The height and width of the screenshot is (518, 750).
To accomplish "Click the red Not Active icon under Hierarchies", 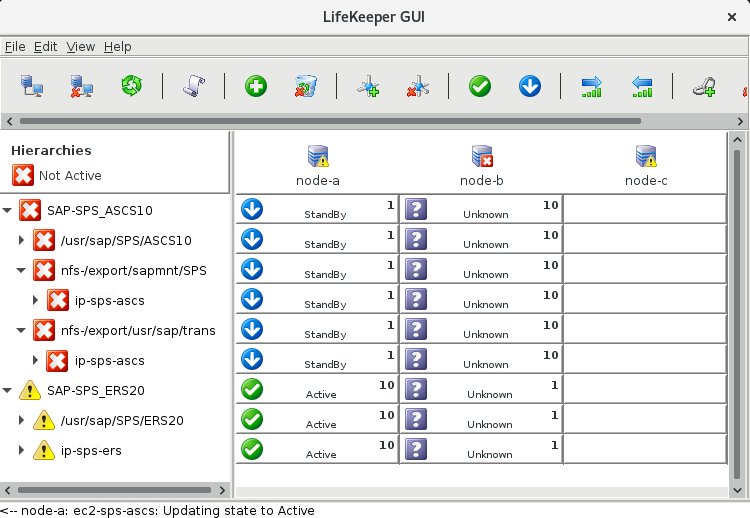I will point(23,175).
